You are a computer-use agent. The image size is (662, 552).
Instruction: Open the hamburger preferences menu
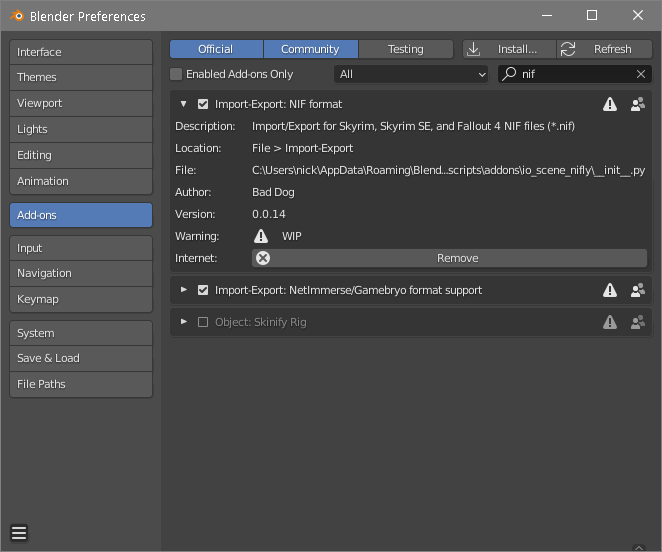19,533
